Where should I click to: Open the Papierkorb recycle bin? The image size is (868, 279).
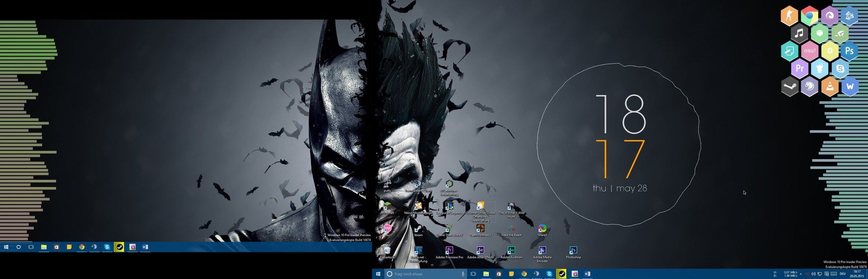(387, 251)
